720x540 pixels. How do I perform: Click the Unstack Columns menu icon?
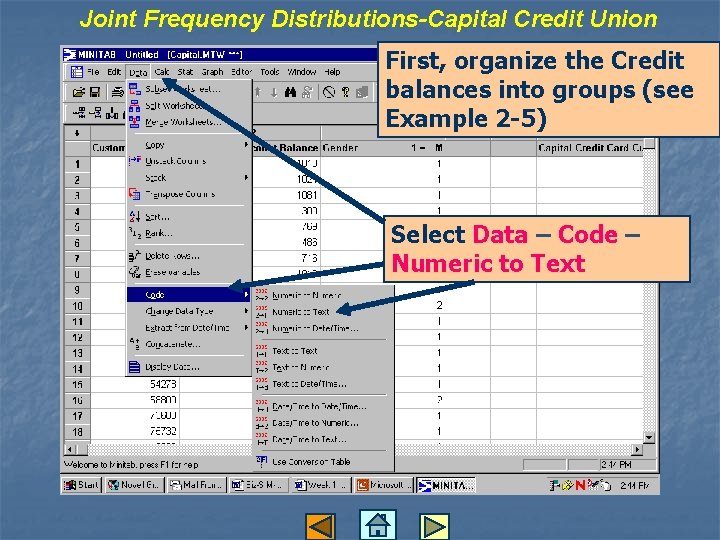tap(135, 160)
